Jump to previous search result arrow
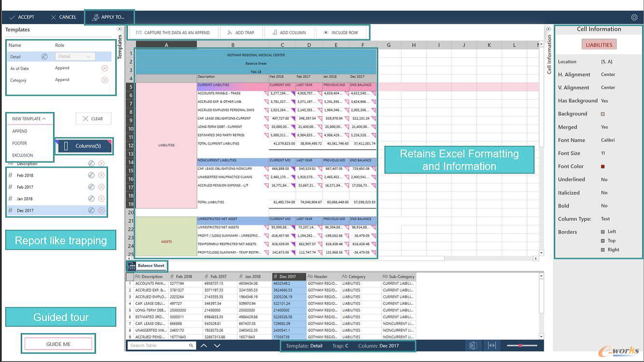Screen dimensions: 644x362 coord(204,345)
